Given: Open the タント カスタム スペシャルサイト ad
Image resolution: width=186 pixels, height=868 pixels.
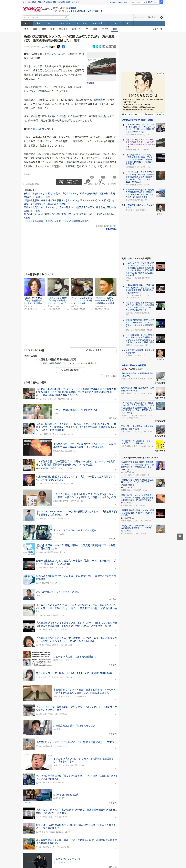Looking at the screenshot, I should pos(75,530).
